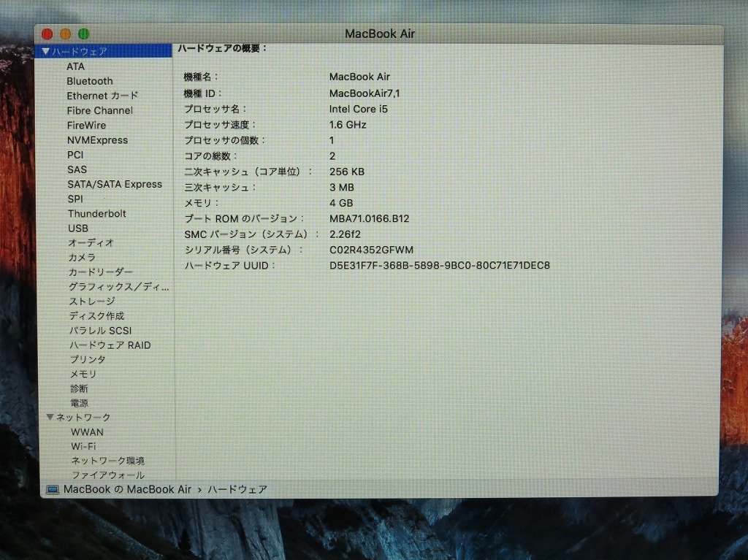This screenshot has height=560, width=748.
Task: Click the green zoom window button
Action: (83, 34)
